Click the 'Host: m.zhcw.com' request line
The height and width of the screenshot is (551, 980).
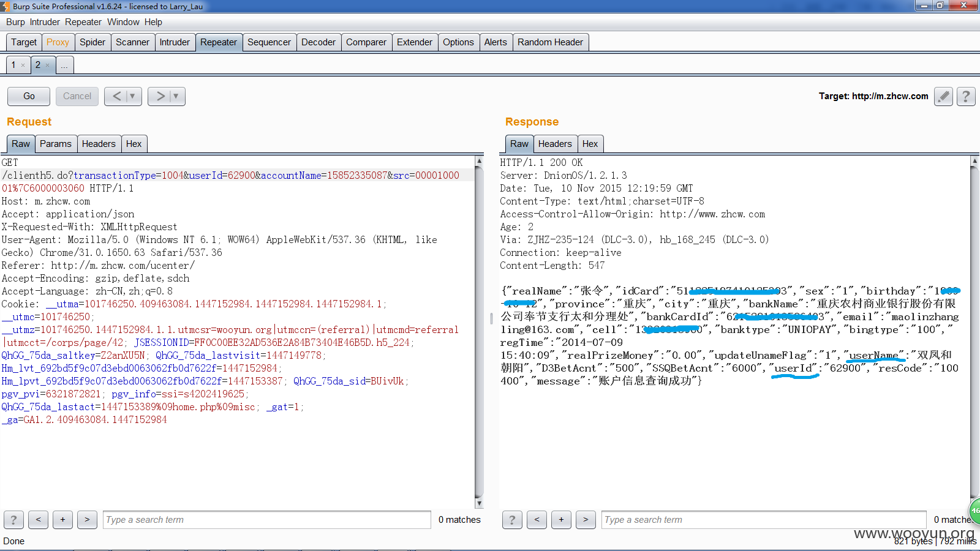click(x=46, y=201)
